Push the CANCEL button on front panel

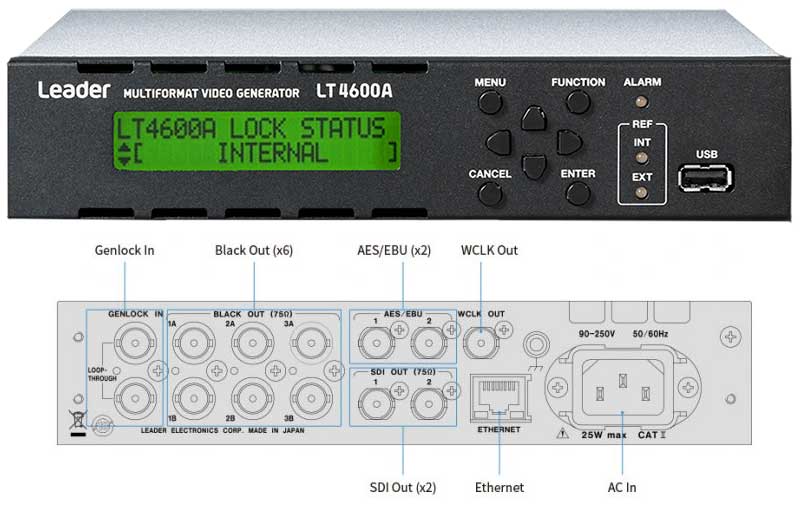(490, 194)
